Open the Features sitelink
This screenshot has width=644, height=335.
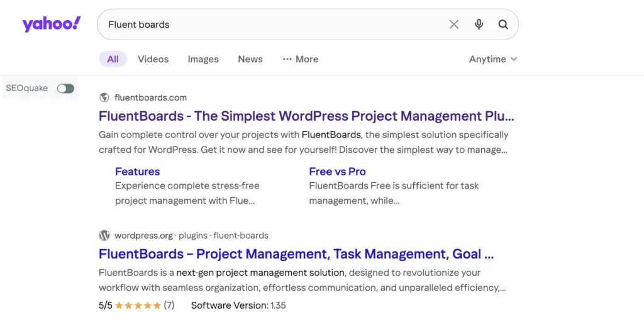tap(137, 172)
